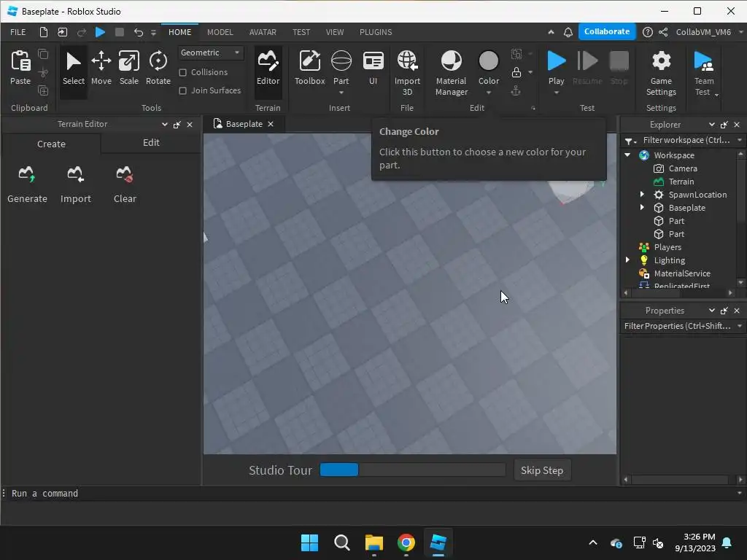Click the lock tool icon
Screen dimensions: 747x560
[516, 72]
